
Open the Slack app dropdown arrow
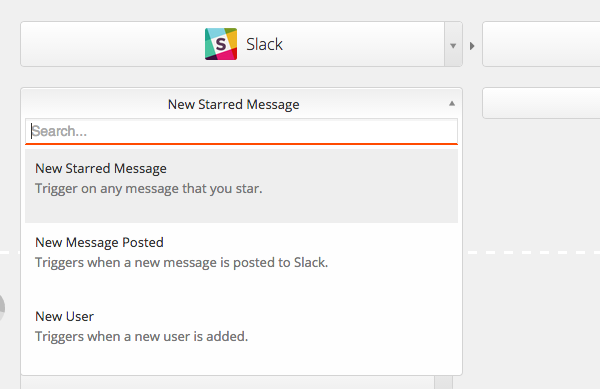453,44
